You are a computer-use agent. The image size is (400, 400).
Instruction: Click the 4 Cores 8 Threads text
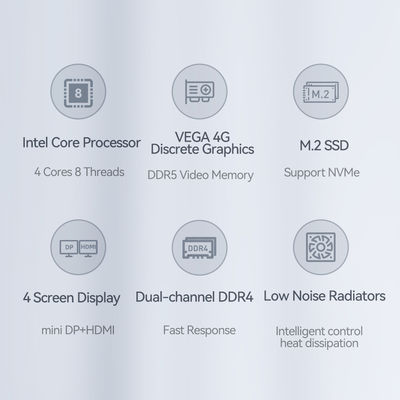(79, 172)
